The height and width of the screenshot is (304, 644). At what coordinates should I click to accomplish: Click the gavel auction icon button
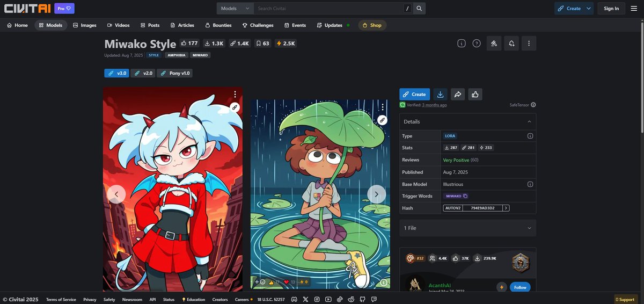point(494,44)
